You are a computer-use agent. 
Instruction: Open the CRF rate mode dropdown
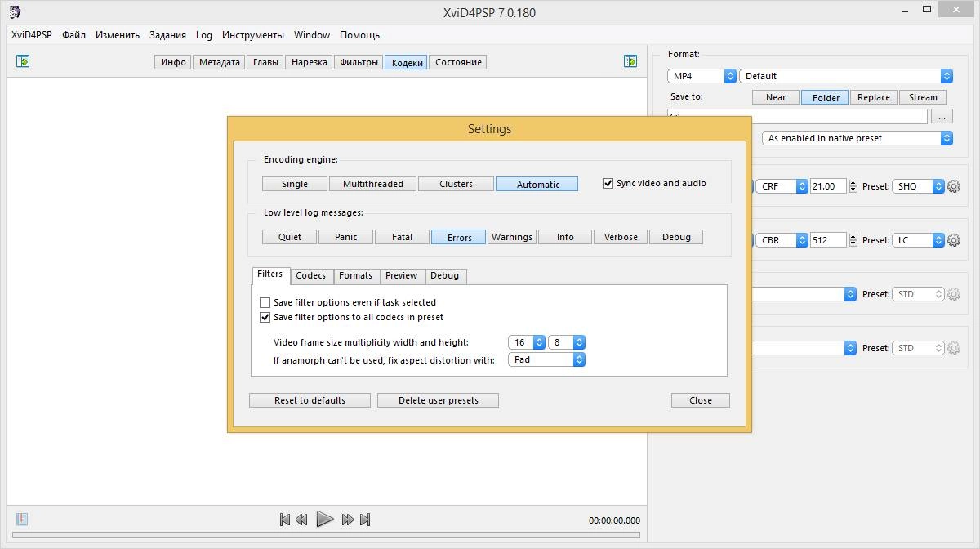(x=782, y=186)
